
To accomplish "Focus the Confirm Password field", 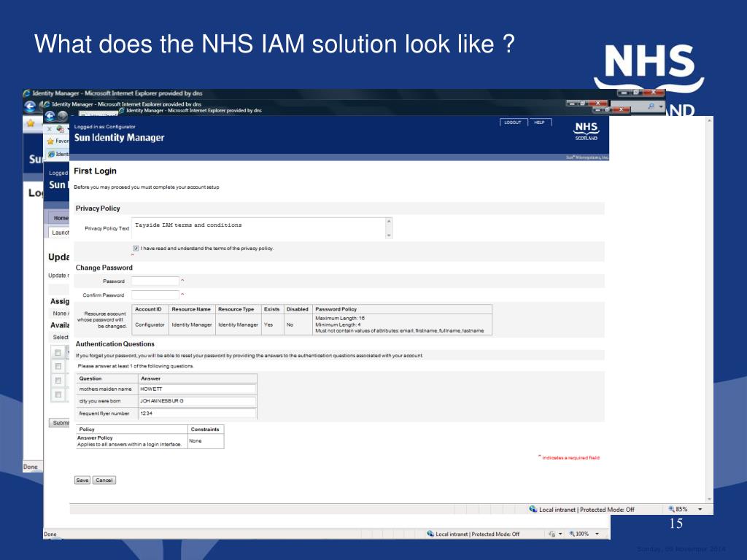I will (x=155, y=295).
